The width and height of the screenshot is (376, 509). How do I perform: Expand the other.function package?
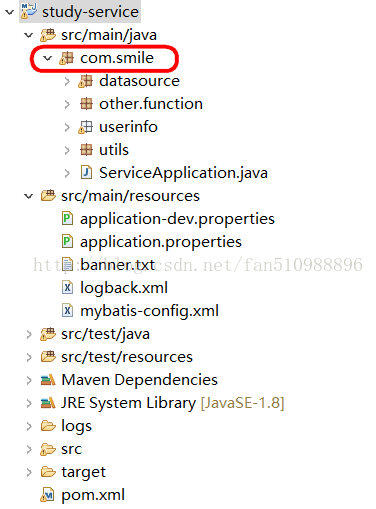click(x=67, y=104)
